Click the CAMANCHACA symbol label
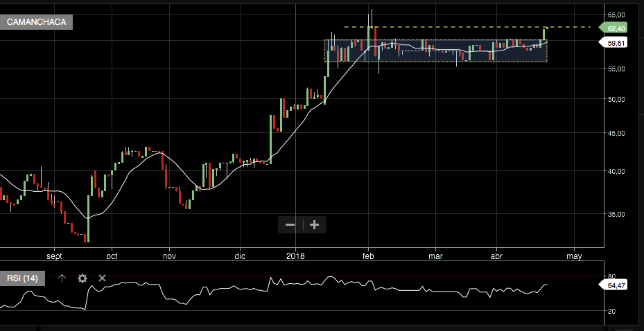 click(x=37, y=22)
